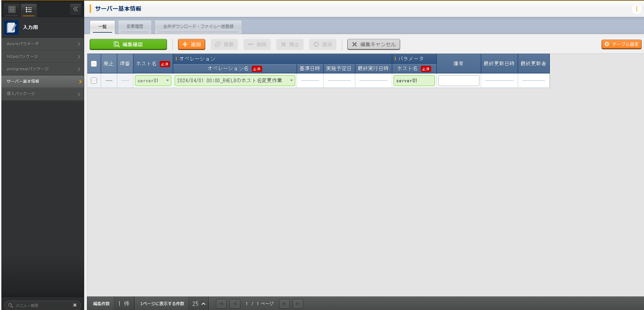Click the 入力用 notebook icon in sidebar
Image resolution: width=644 pixels, height=310 pixels.
[11, 28]
